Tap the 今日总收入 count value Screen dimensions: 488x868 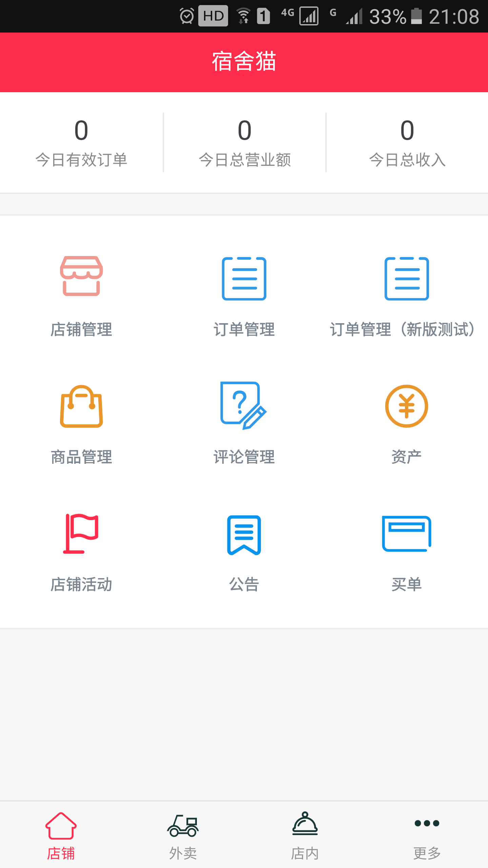click(x=407, y=131)
